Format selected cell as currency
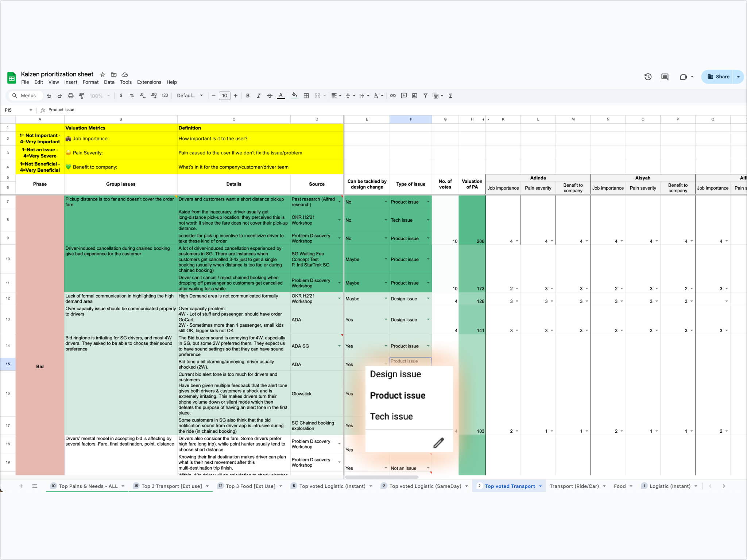The height and width of the screenshot is (560, 747). [x=121, y=96]
